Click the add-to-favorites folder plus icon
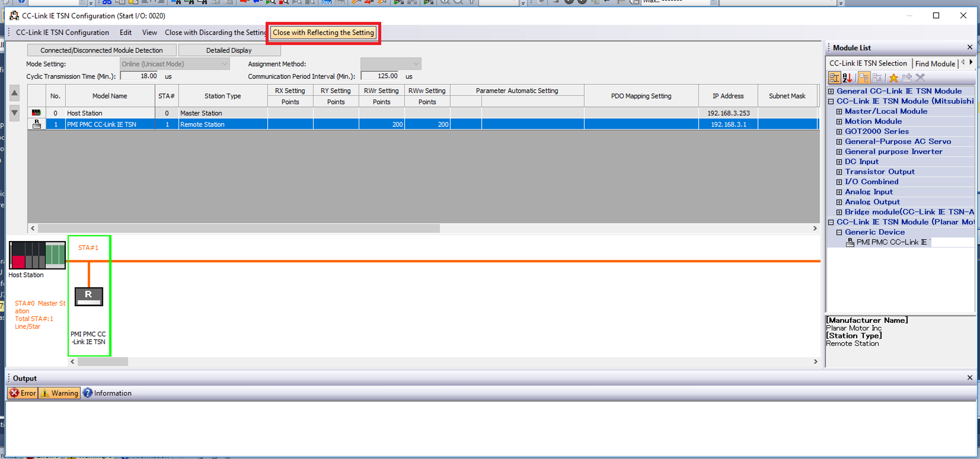This screenshot has width=980, height=459. [907, 77]
